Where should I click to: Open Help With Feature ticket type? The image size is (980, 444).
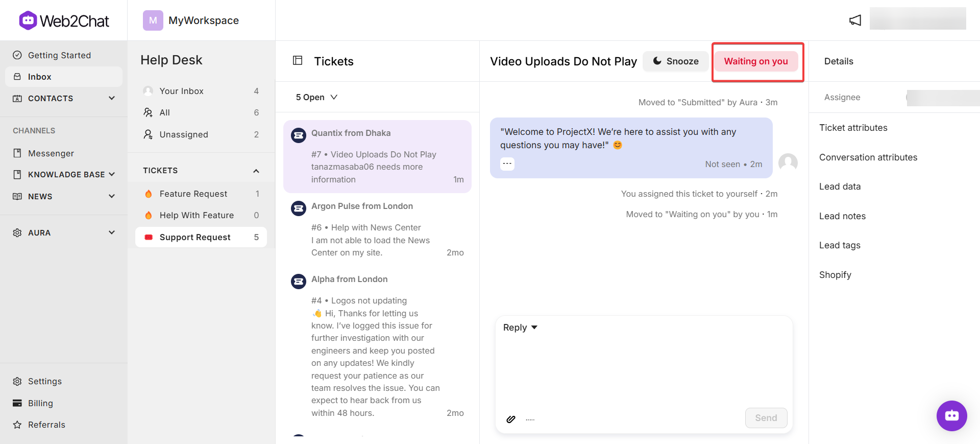[201, 215]
